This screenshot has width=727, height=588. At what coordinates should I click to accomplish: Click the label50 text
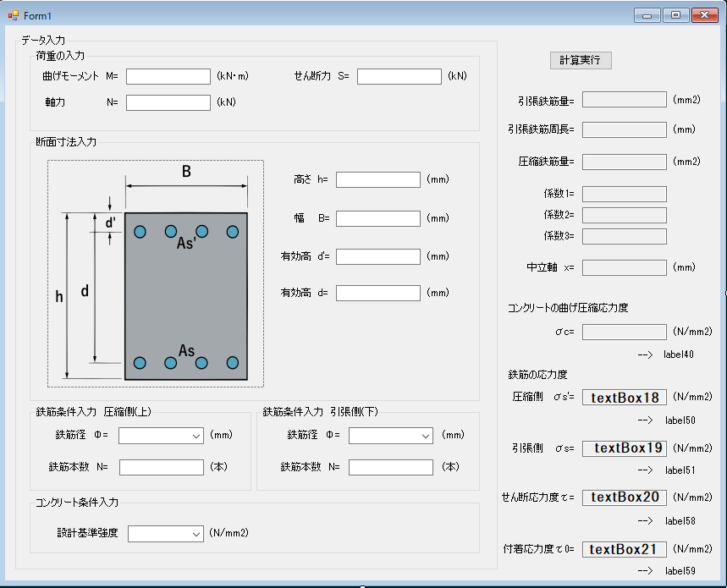click(680, 420)
